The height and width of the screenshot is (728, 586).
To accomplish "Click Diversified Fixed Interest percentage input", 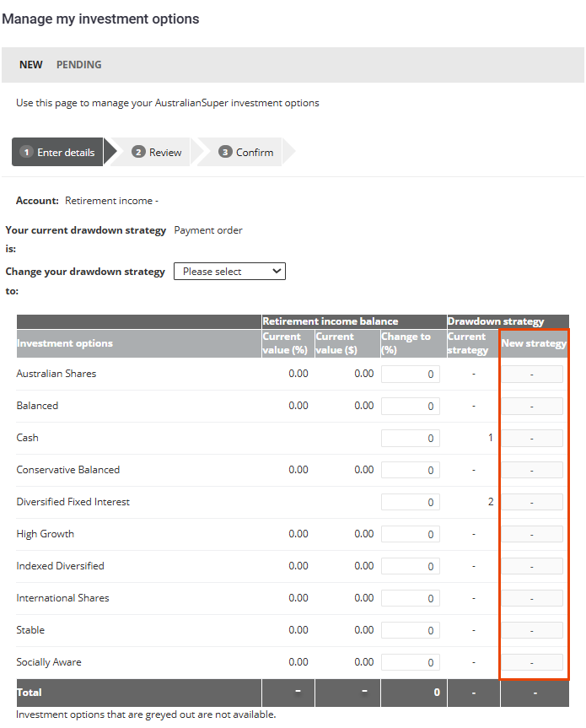I will click(x=411, y=503).
